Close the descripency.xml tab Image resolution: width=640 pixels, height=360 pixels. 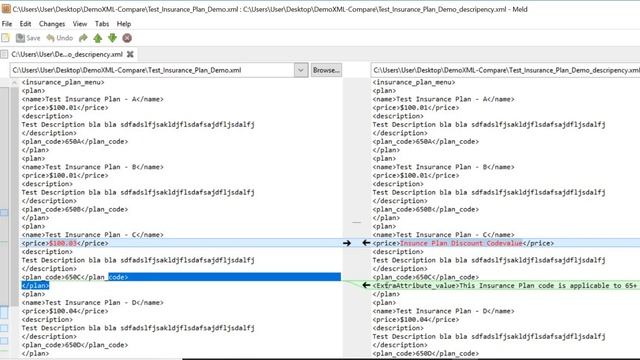130,54
